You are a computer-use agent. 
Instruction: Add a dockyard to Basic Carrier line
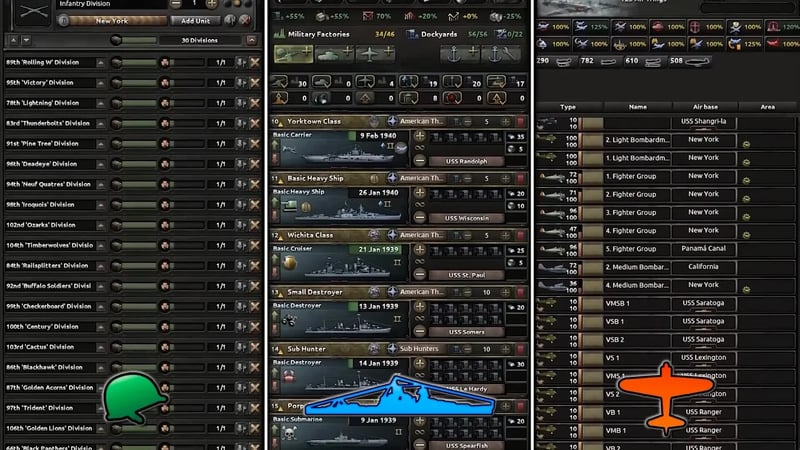(419, 136)
